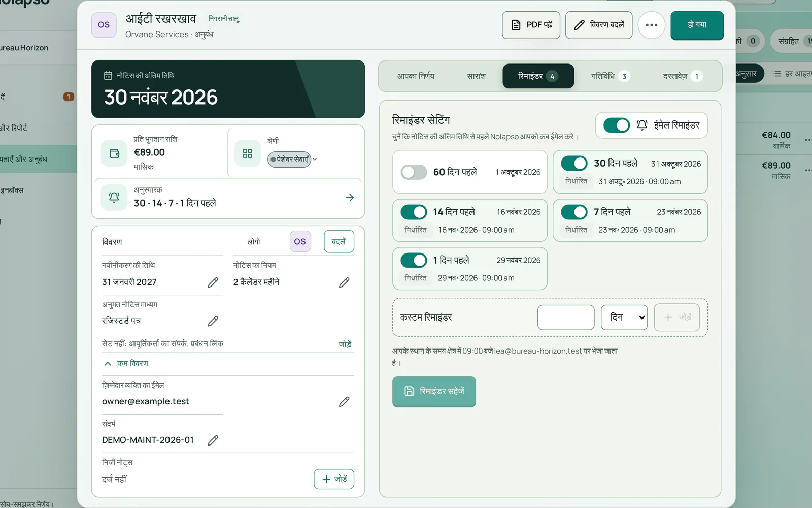Click the bell icon in ईमेल रिमाइंडर

[x=642, y=125]
